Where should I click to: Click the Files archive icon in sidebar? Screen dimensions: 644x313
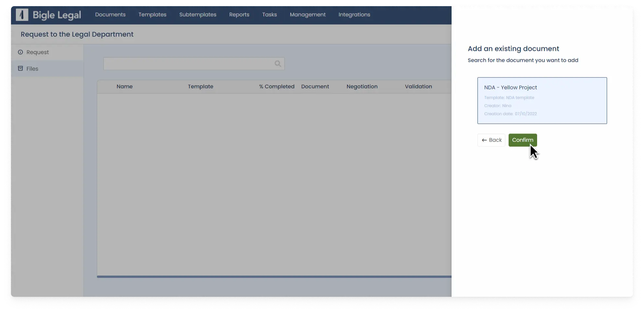coord(20,69)
